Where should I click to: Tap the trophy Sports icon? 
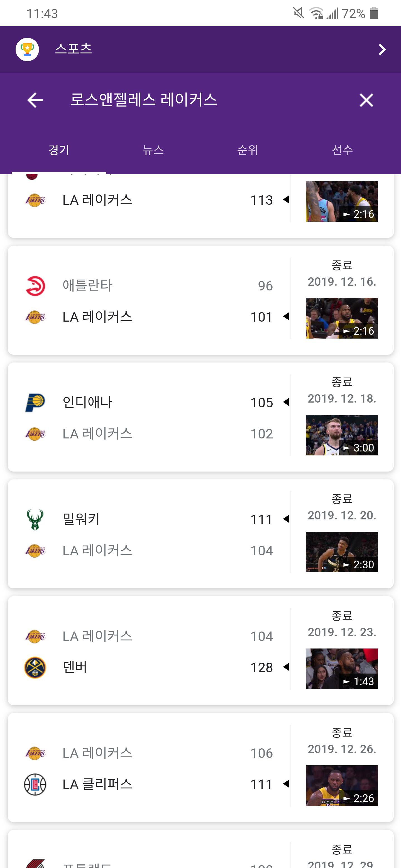[x=27, y=50]
